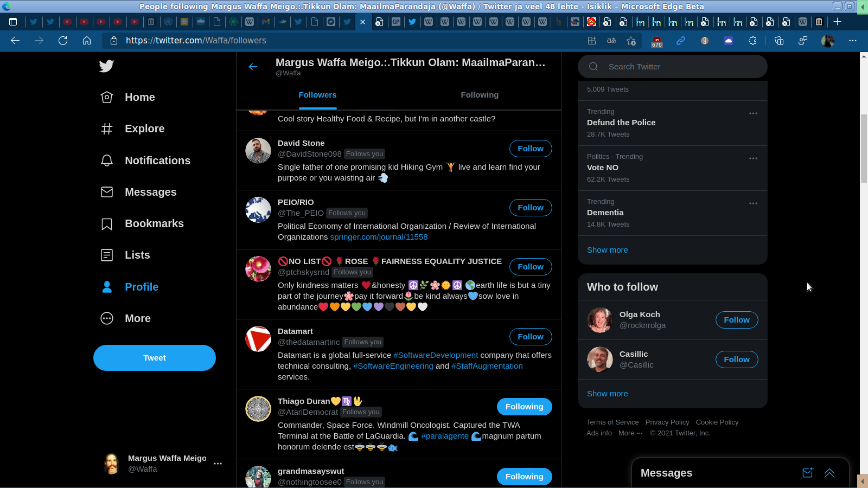View site information lock icon

114,41
